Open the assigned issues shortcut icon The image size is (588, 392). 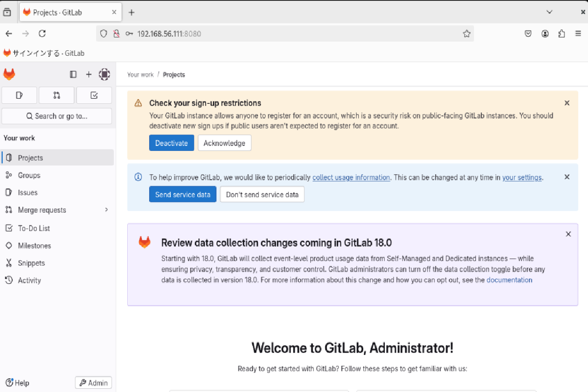tap(19, 95)
